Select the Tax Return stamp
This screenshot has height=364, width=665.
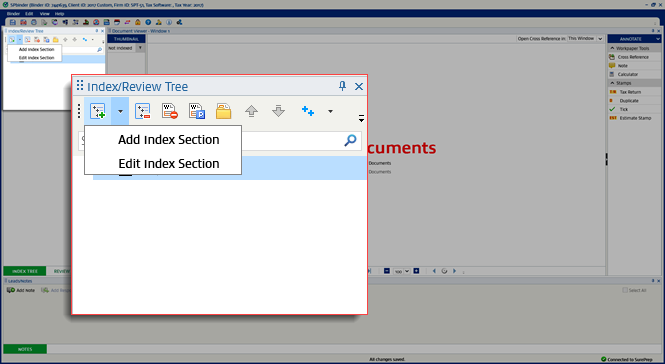pos(630,92)
